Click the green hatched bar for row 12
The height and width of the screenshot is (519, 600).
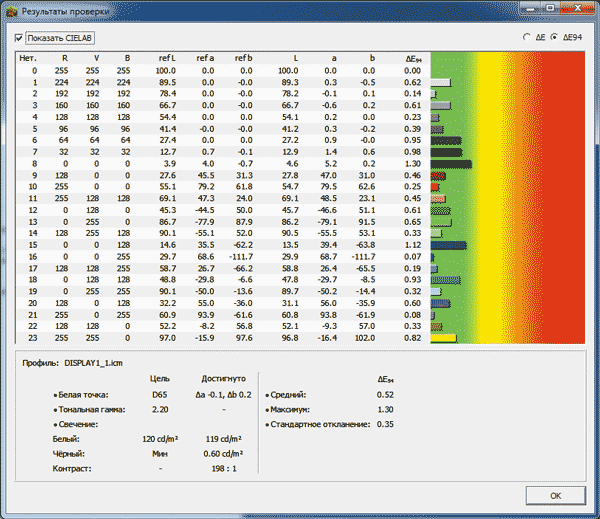(x=440, y=211)
